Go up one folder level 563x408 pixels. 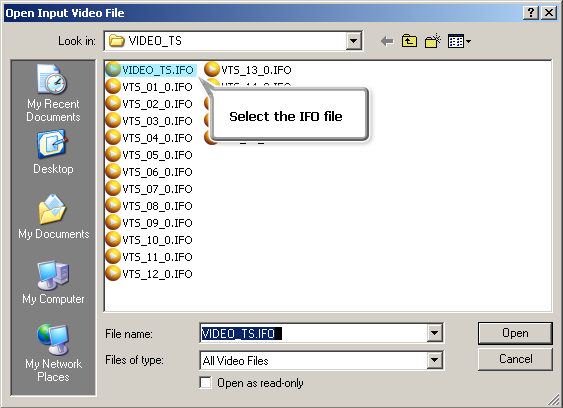coord(409,41)
